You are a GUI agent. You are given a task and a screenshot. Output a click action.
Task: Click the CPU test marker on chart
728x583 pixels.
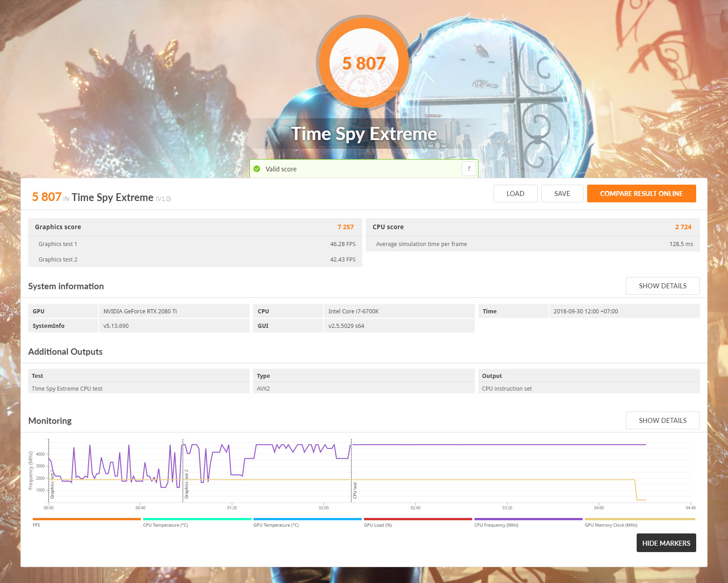click(x=355, y=490)
